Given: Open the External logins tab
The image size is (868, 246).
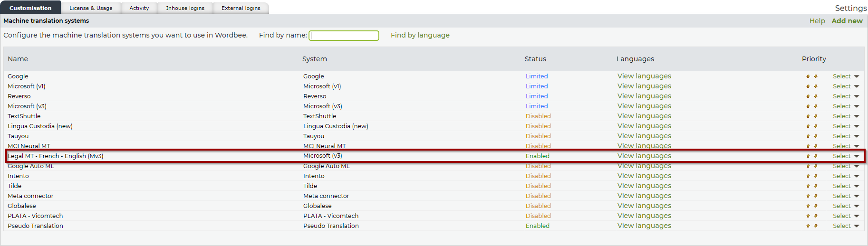Looking at the screenshot, I should [241, 8].
